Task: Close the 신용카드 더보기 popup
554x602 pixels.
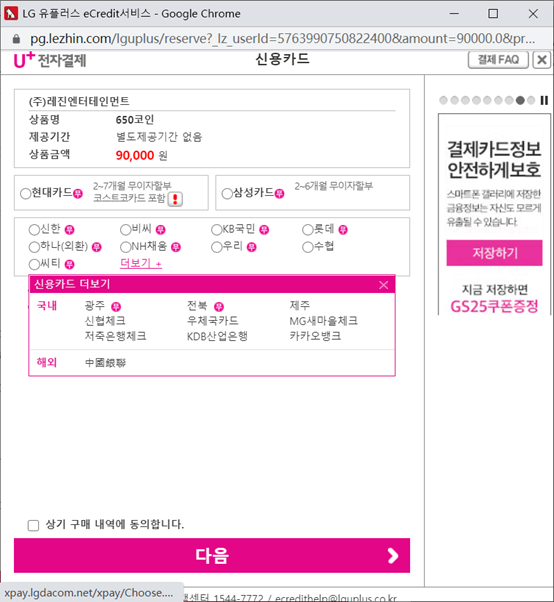Action: click(x=383, y=285)
